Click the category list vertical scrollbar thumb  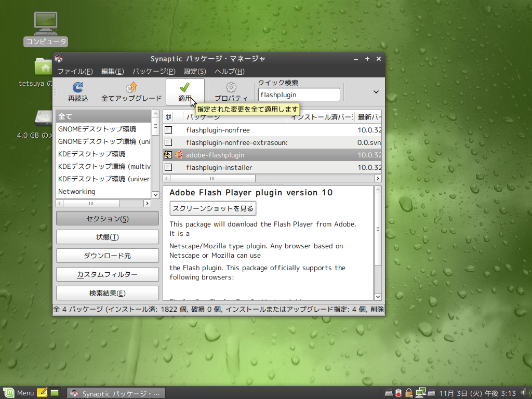[155, 126]
